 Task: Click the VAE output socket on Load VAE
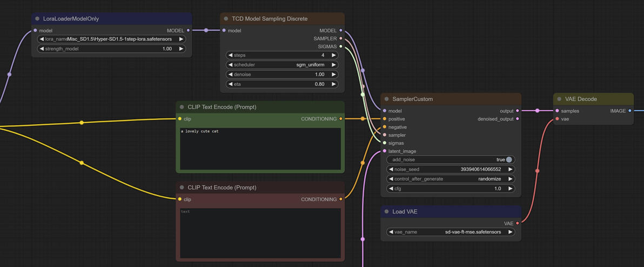pyautogui.click(x=518, y=223)
